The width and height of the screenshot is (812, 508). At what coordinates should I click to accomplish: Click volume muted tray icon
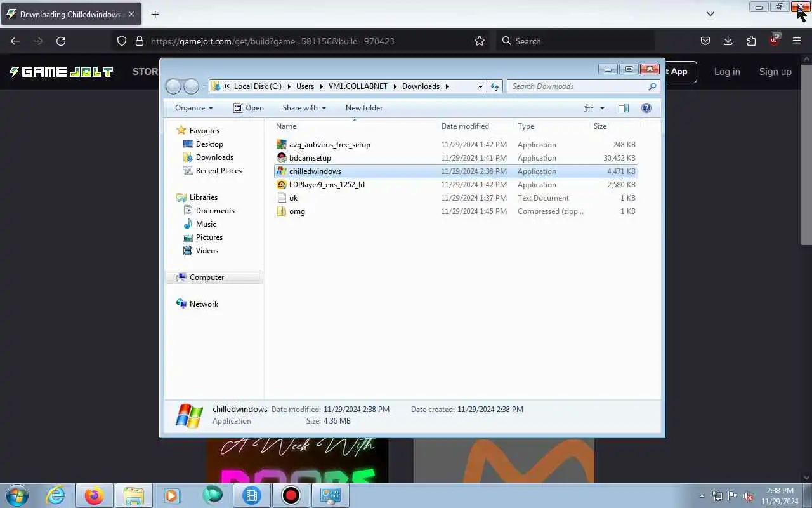pyautogui.click(x=748, y=496)
